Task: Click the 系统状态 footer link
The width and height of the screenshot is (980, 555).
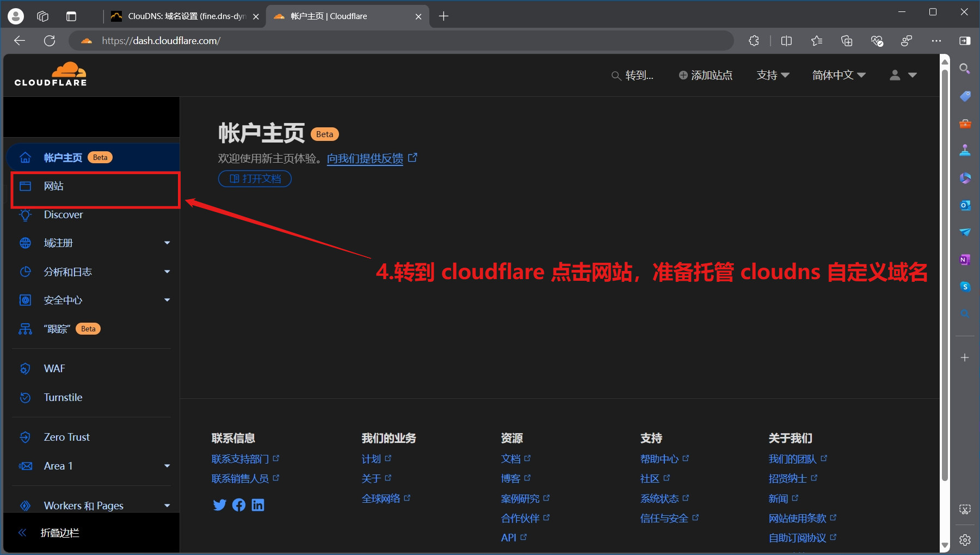Action: 660,498
